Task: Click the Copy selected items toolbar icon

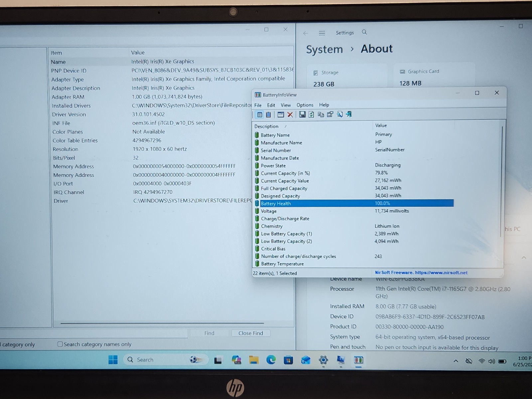Action: 321,115
